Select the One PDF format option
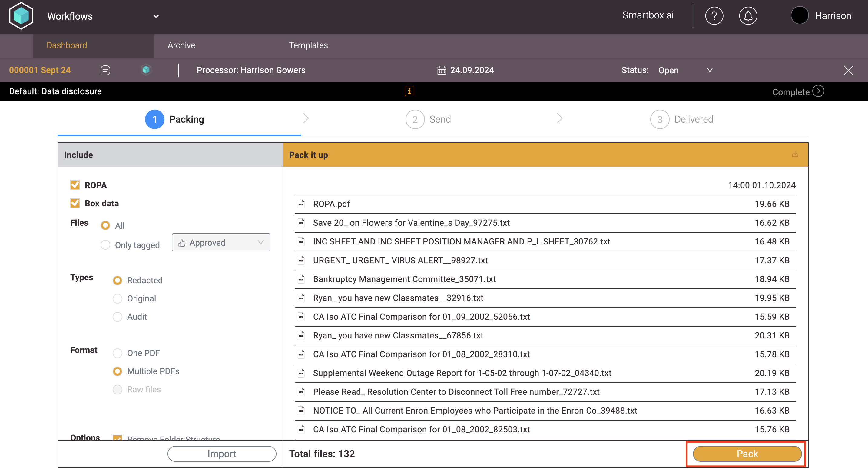Screen dimensions: 868x469 click(117, 353)
